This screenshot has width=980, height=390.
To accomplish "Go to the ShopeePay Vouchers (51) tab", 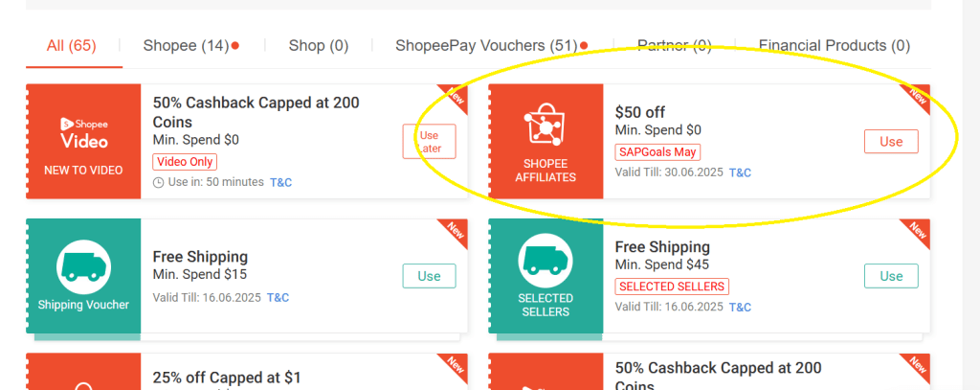I will point(486,45).
